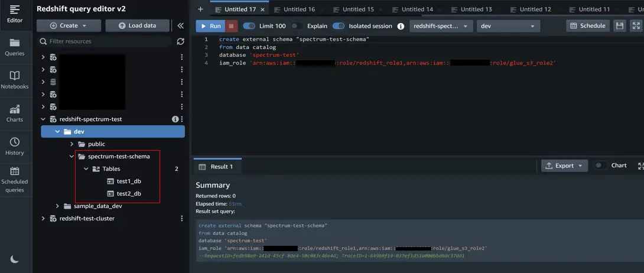
Task: Click in the Filter resources field
Action: coord(105,41)
